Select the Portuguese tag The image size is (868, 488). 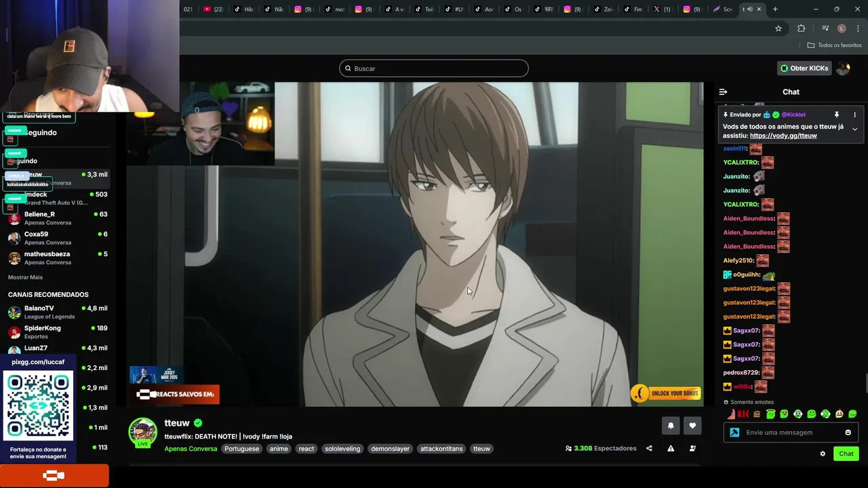241,449
